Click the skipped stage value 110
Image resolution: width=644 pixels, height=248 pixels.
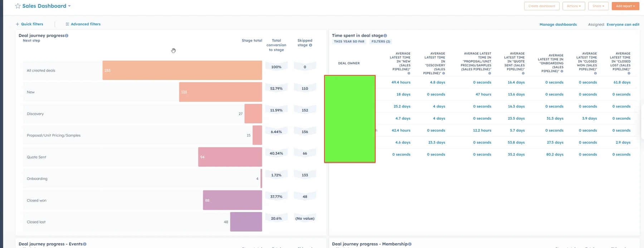(305, 88)
